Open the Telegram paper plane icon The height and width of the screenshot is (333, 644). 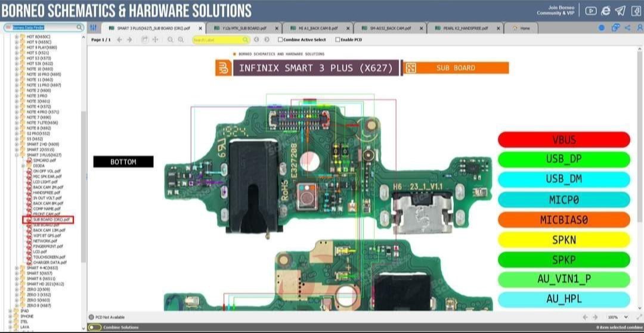[620, 11]
